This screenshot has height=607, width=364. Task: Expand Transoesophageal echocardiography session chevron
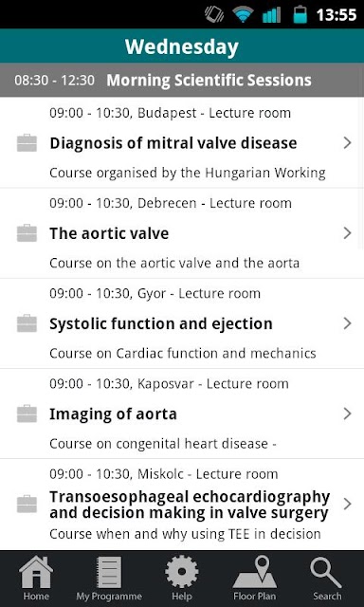(347, 504)
